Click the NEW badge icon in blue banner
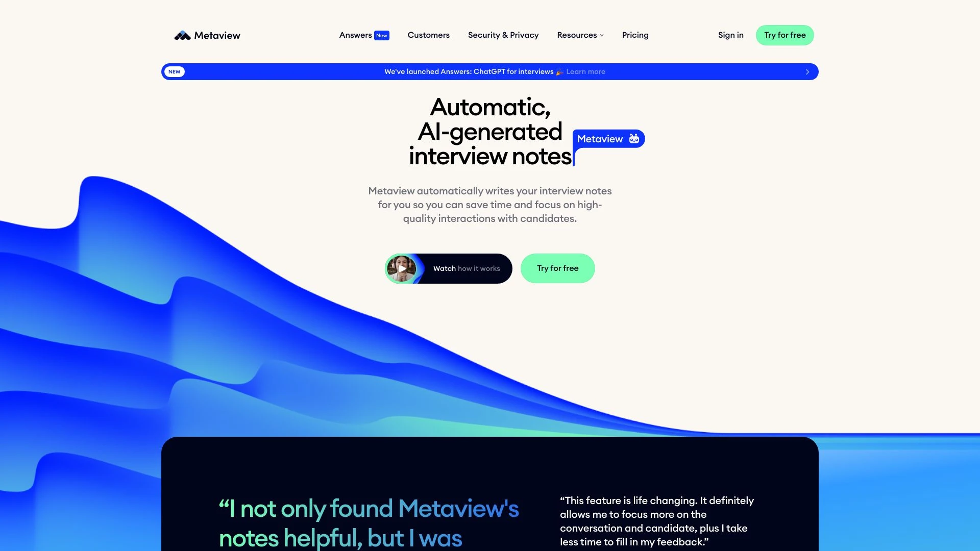Screen dimensions: 980x551 click(174, 71)
